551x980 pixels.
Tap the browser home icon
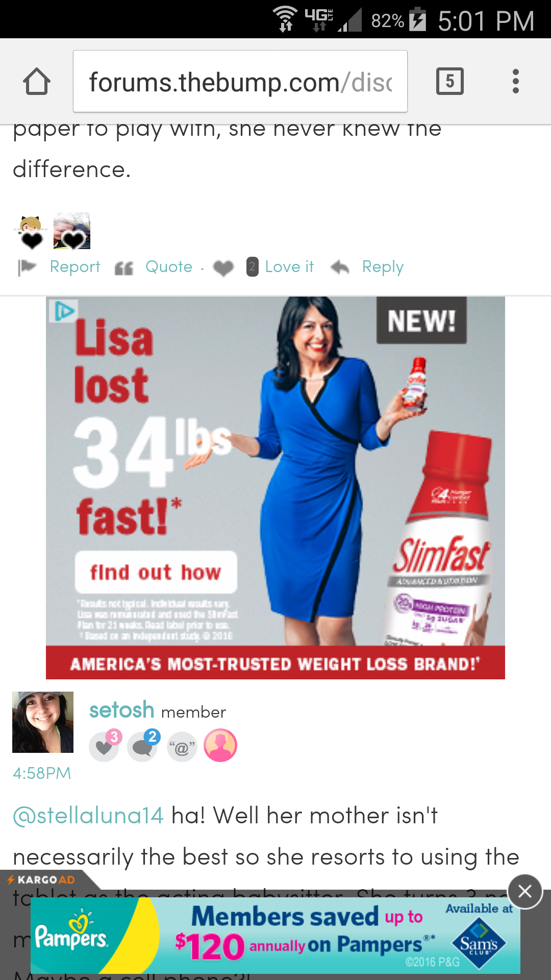[x=37, y=81]
